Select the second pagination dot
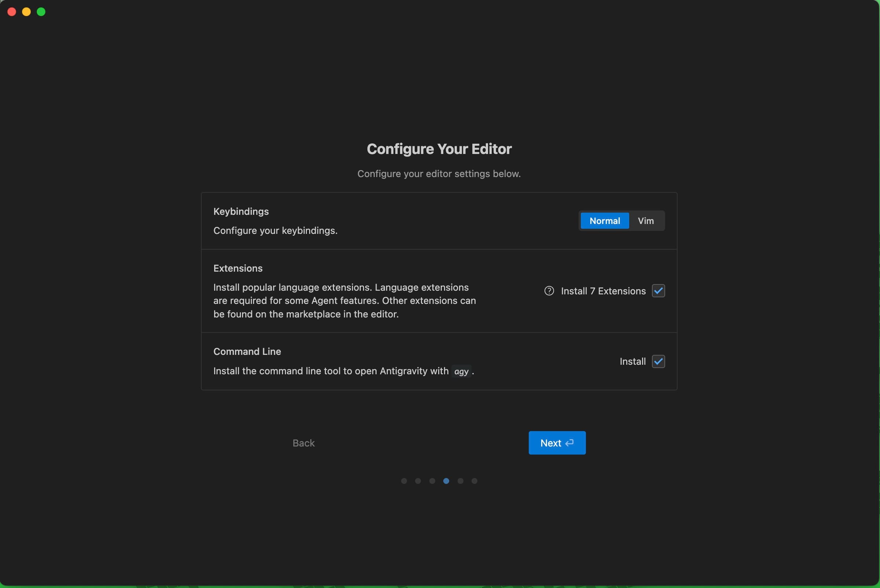Screen dimensions: 880x588 (x=418, y=481)
